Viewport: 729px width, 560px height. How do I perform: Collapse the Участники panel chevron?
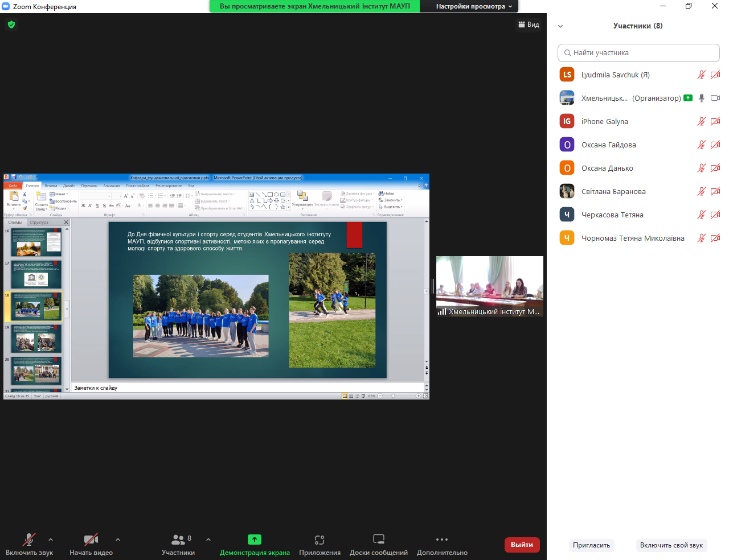click(x=560, y=26)
